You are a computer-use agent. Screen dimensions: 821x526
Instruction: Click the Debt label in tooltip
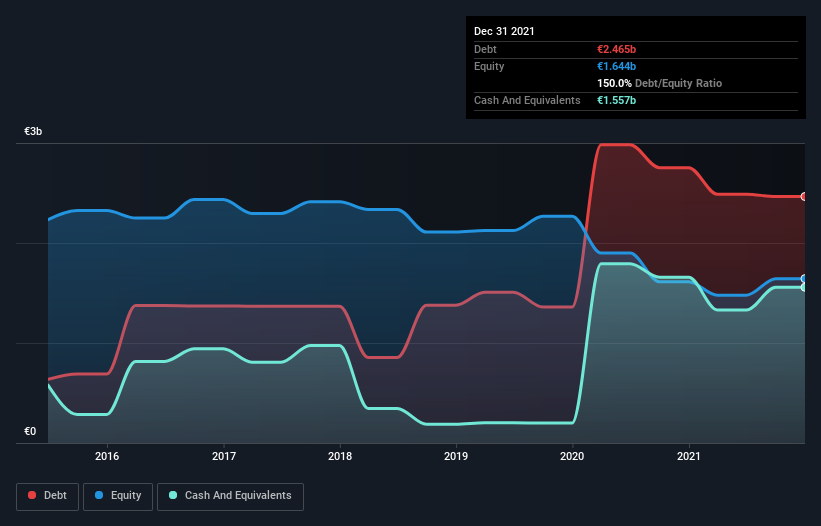pos(485,49)
